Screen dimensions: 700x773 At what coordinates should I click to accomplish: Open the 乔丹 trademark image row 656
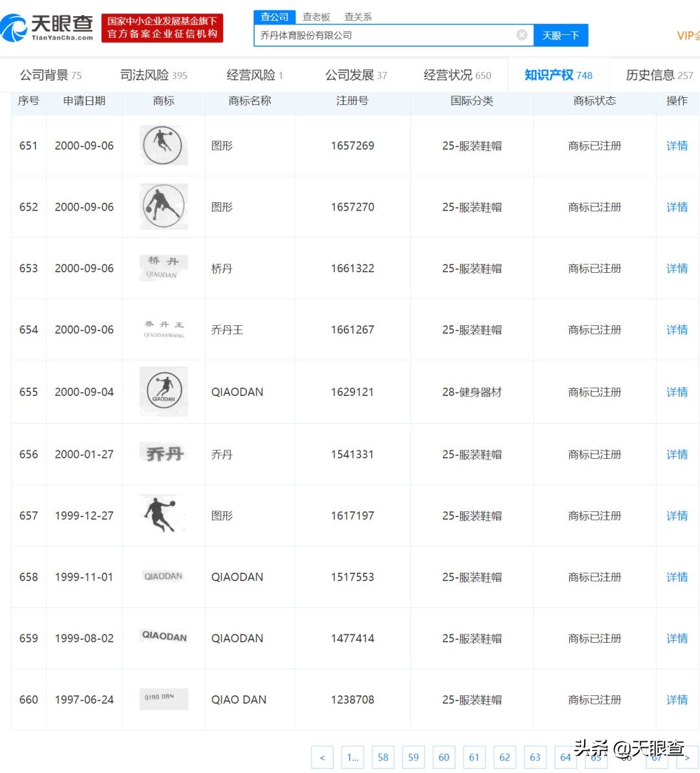163,454
